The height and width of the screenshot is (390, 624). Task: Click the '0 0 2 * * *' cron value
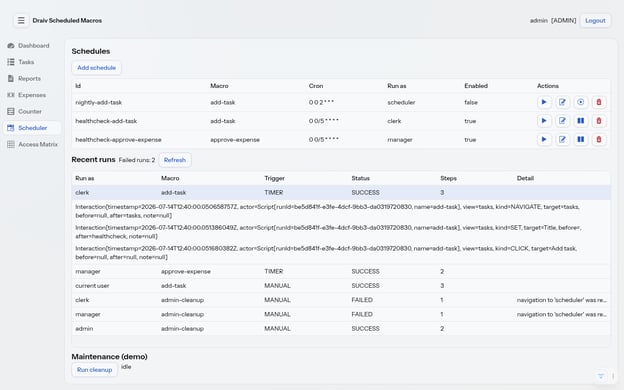point(321,102)
